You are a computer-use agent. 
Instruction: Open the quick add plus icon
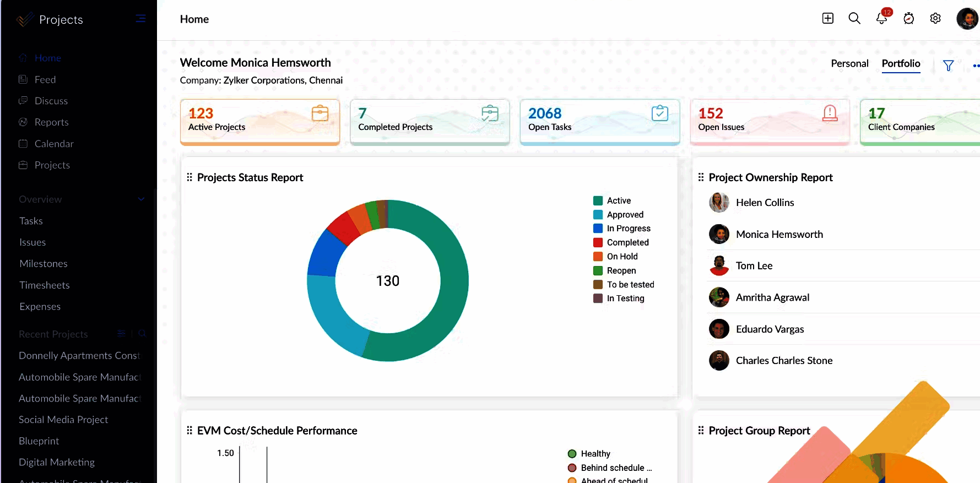pyautogui.click(x=827, y=19)
